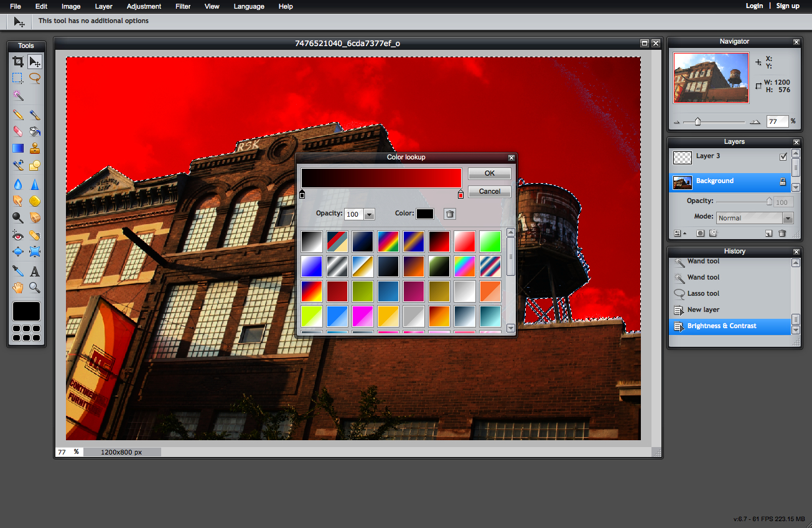This screenshot has height=528, width=812.
Task: Click OK in Color lookup dialog
Action: [x=490, y=174]
